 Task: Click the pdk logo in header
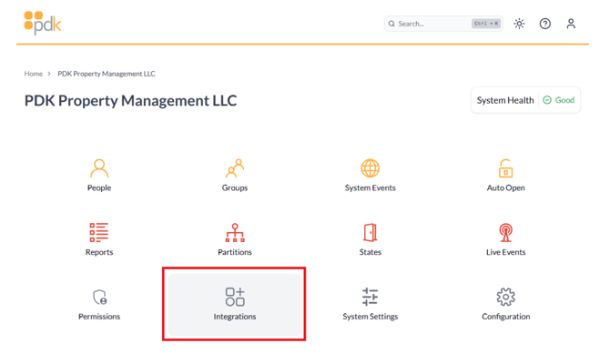point(43,23)
